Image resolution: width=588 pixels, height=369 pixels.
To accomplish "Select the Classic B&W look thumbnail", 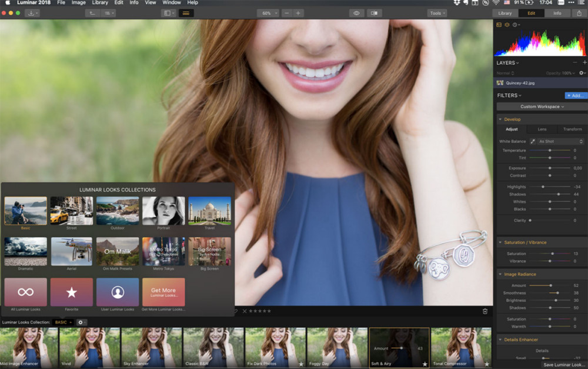I will (213, 347).
